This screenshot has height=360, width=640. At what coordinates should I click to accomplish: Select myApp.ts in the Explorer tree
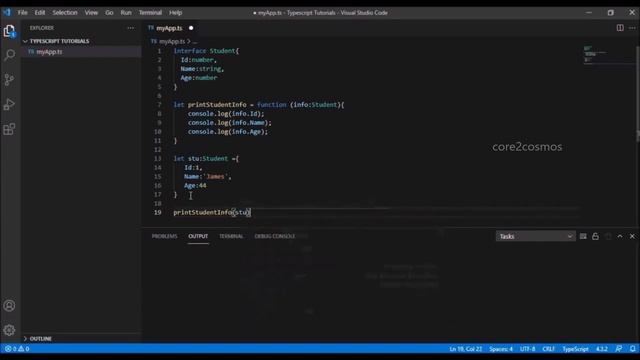[49, 52]
